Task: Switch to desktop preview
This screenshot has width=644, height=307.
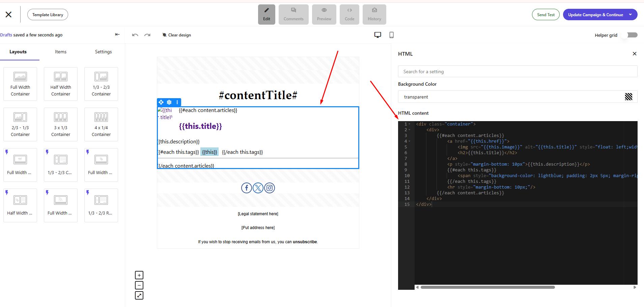Action: click(378, 35)
